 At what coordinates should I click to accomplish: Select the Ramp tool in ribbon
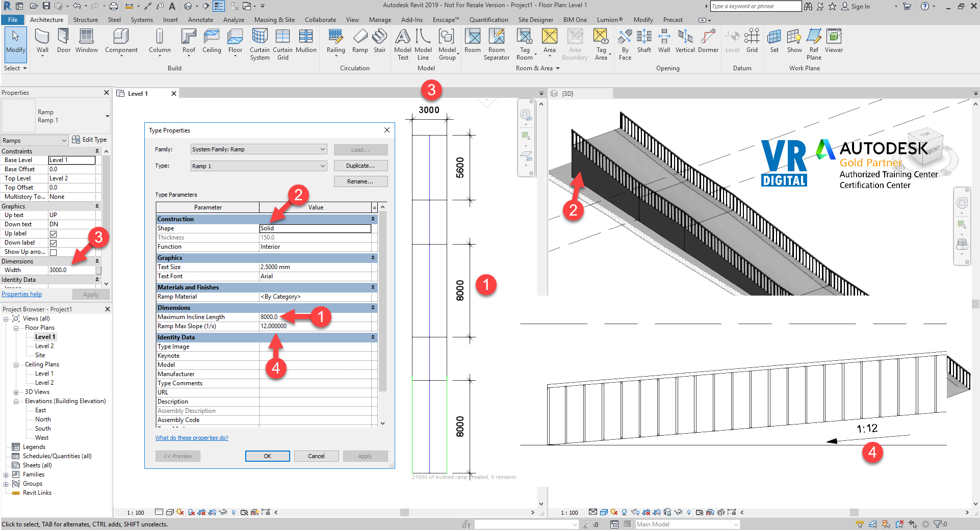(360, 41)
